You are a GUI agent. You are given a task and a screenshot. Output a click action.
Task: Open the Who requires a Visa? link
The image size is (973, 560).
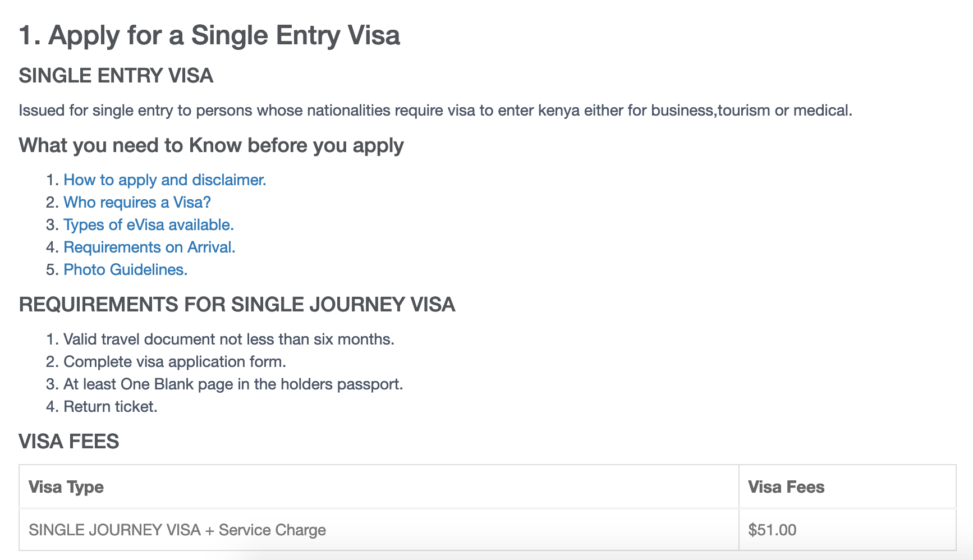(x=137, y=203)
